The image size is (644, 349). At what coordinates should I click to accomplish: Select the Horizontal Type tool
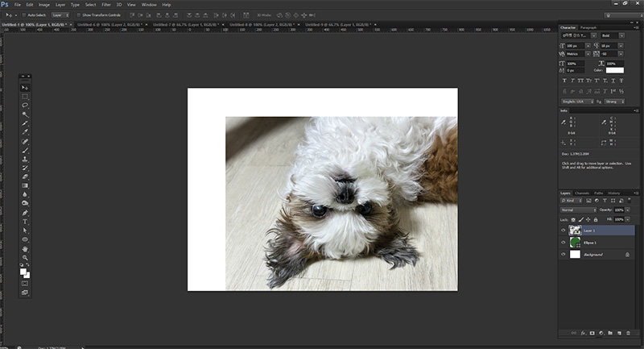click(x=25, y=222)
